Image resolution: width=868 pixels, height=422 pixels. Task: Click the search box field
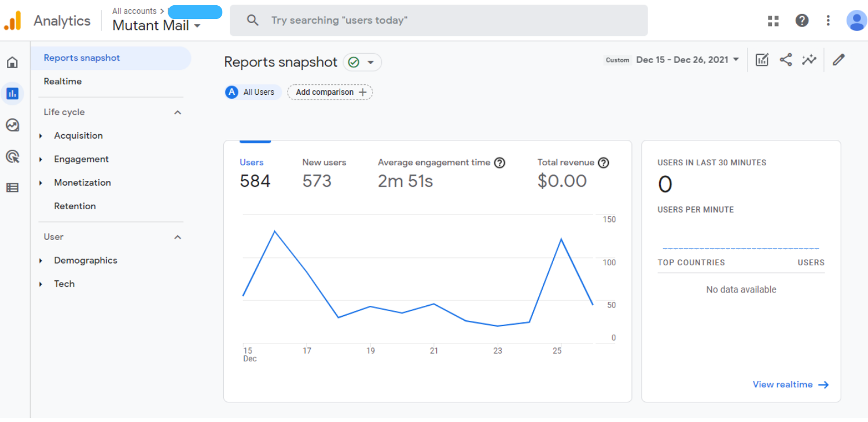[439, 20]
